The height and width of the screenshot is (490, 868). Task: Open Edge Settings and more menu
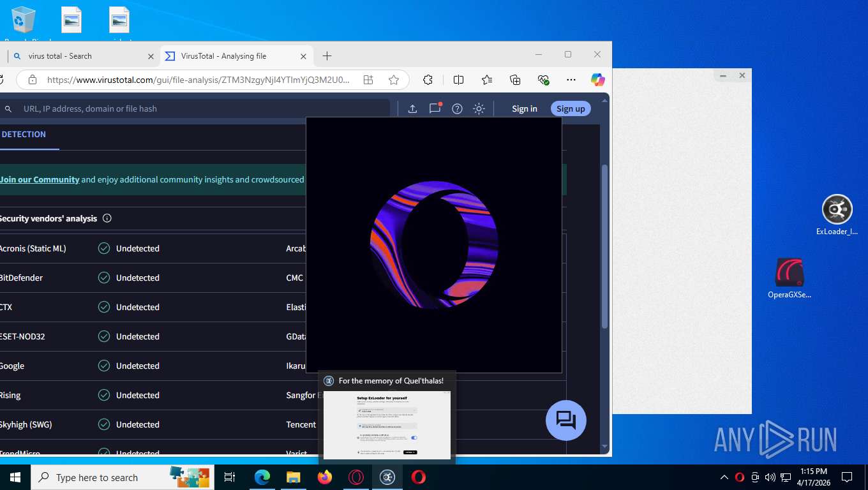[571, 80]
